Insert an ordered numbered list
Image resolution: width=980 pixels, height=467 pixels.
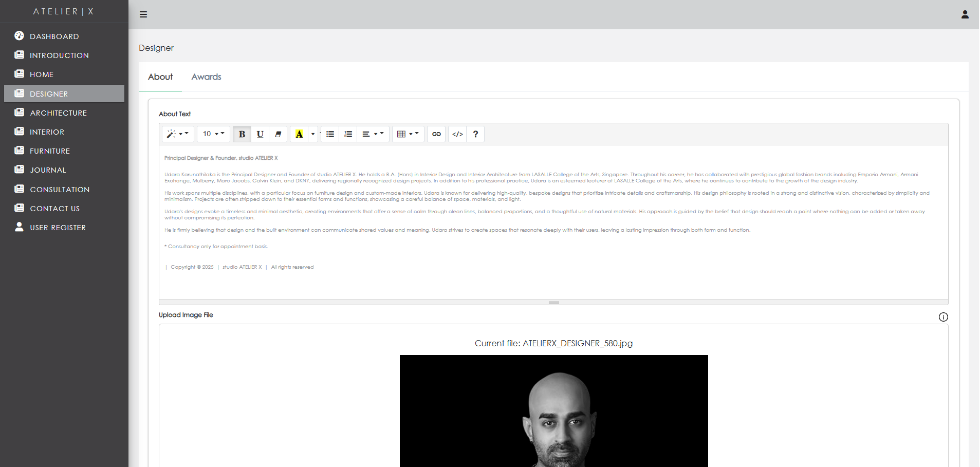point(348,134)
